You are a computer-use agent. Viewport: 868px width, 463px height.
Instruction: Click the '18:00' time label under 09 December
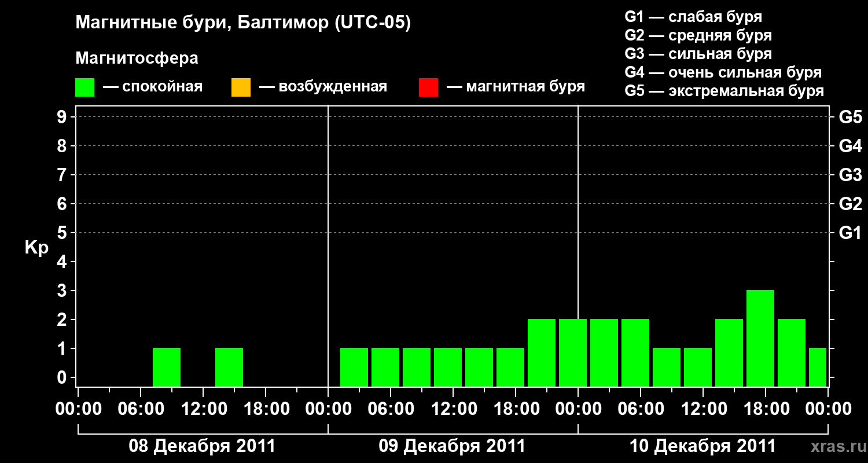(516, 409)
